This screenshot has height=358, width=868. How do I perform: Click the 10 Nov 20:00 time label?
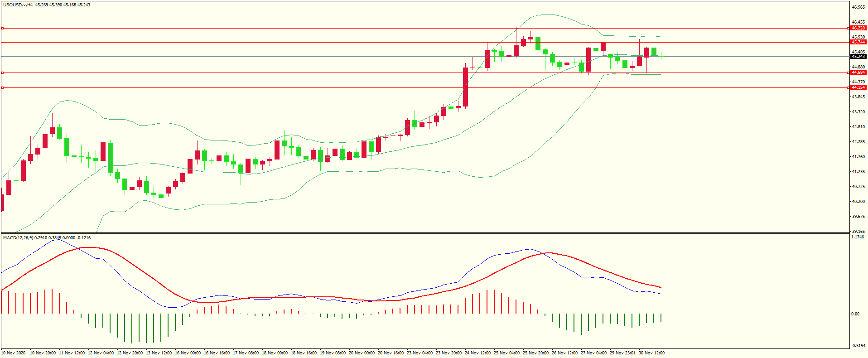pyautogui.click(x=43, y=353)
